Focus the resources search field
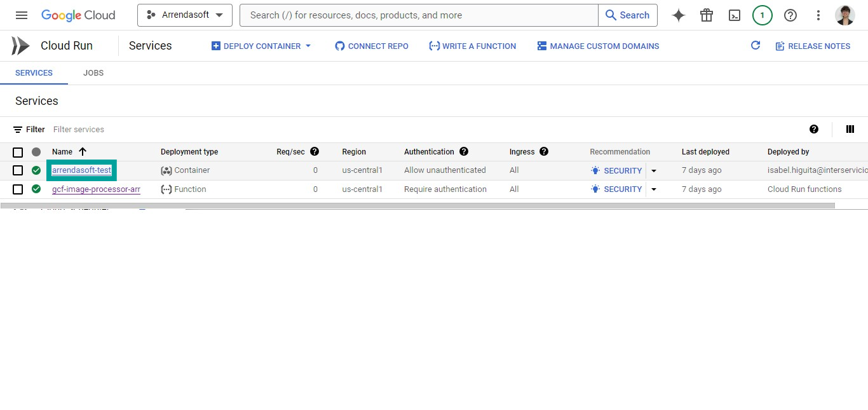The width and height of the screenshot is (868, 410). click(419, 15)
